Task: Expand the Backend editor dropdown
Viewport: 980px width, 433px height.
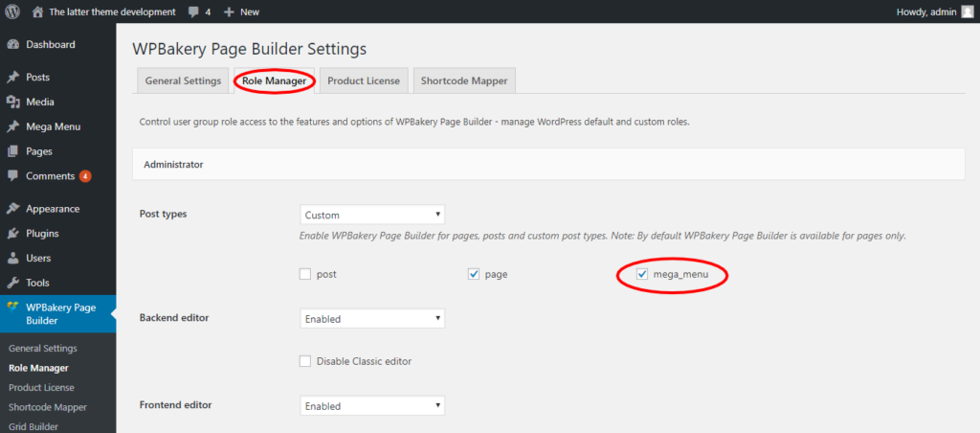Action: [x=372, y=319]
